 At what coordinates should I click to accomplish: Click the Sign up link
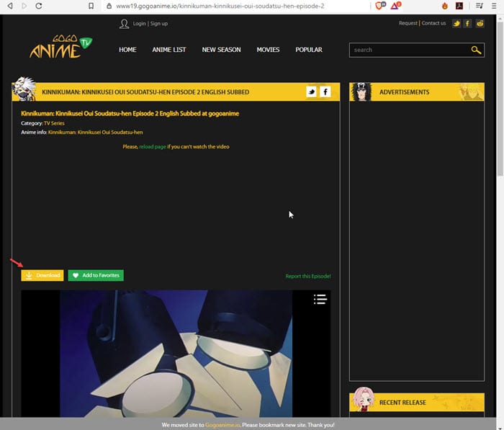point(159,24)
